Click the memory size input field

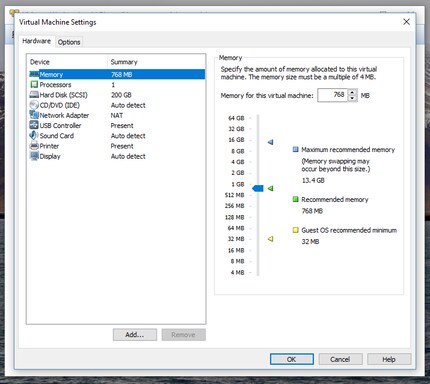[x=333, y=95]
